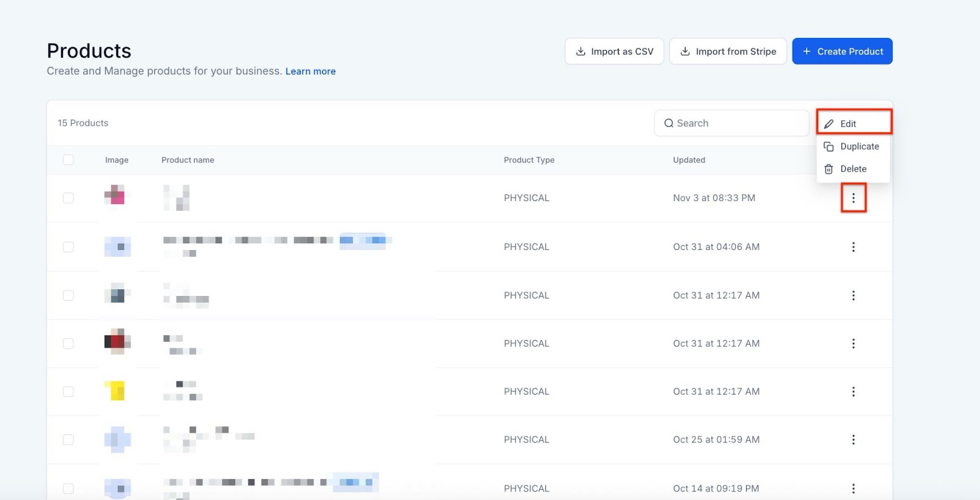
Task: Click plus icon on Create Product button
Action: (x=807, y=51)
